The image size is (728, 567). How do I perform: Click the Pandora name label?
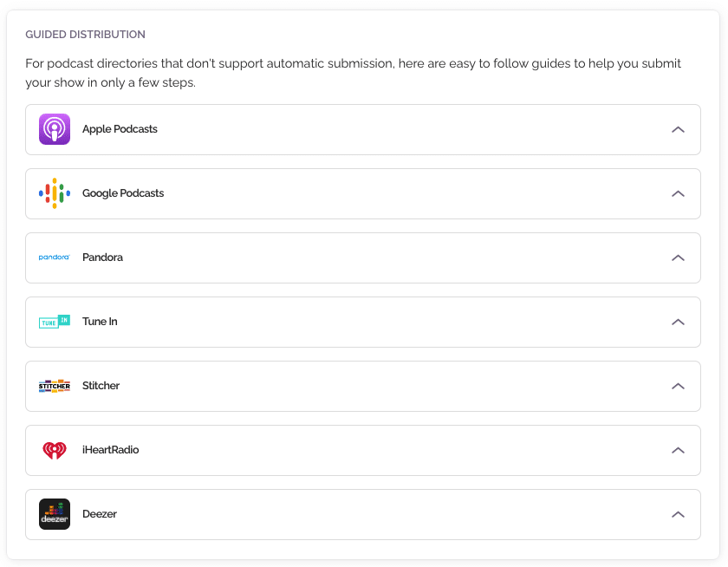tap(102, 257)
